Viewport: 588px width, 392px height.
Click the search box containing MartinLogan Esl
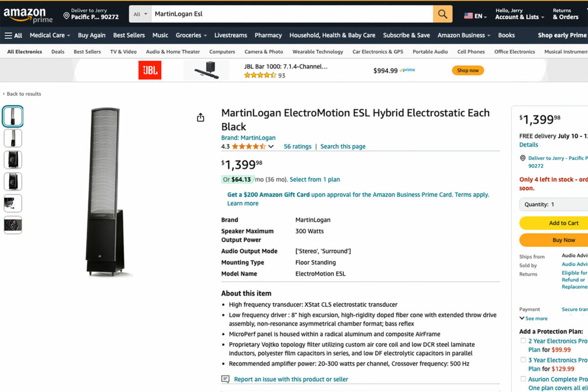292,14
